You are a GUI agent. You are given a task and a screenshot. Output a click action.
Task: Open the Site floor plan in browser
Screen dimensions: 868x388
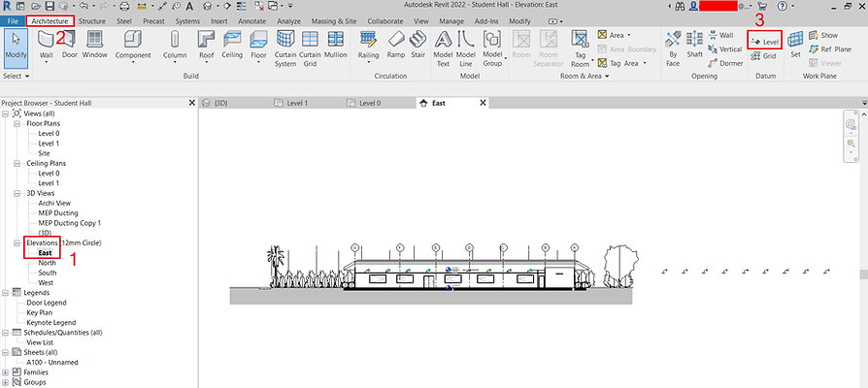point(44,153)
